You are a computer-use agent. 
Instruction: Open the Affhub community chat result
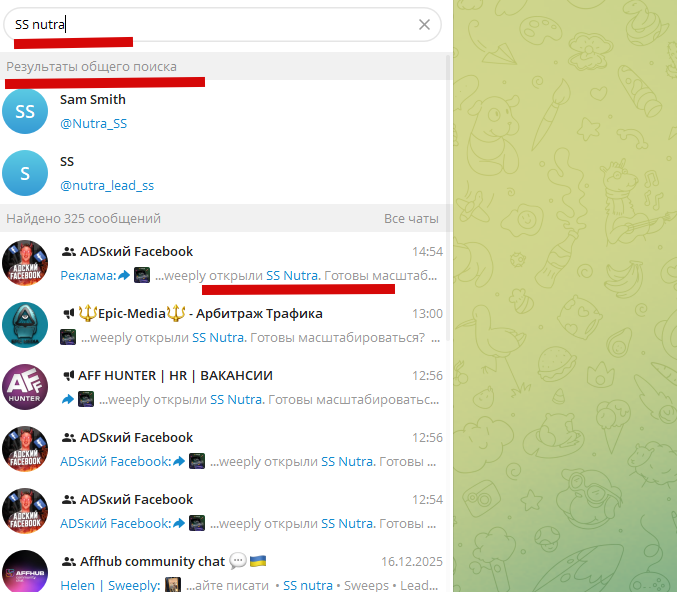coord(225,567)
